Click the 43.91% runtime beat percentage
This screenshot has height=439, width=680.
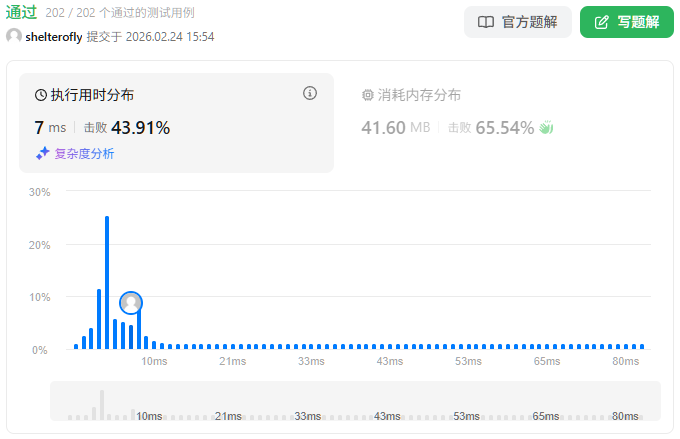[140, 128]
